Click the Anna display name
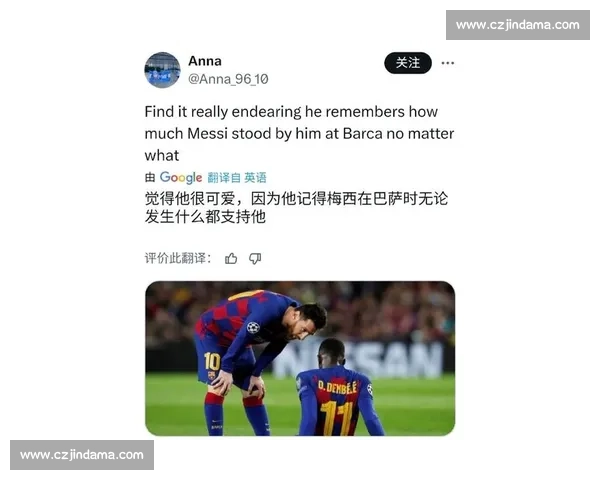600x480 pixels. [205, 61]
